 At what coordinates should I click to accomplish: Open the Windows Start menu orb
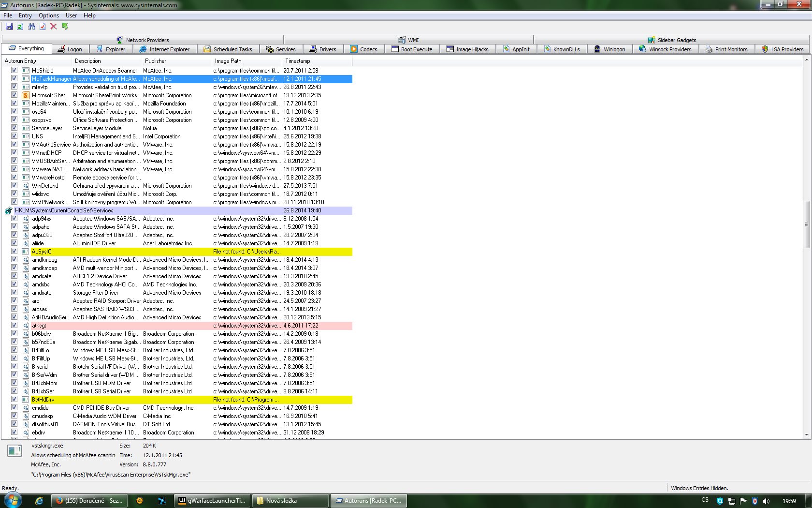[13, 501]
